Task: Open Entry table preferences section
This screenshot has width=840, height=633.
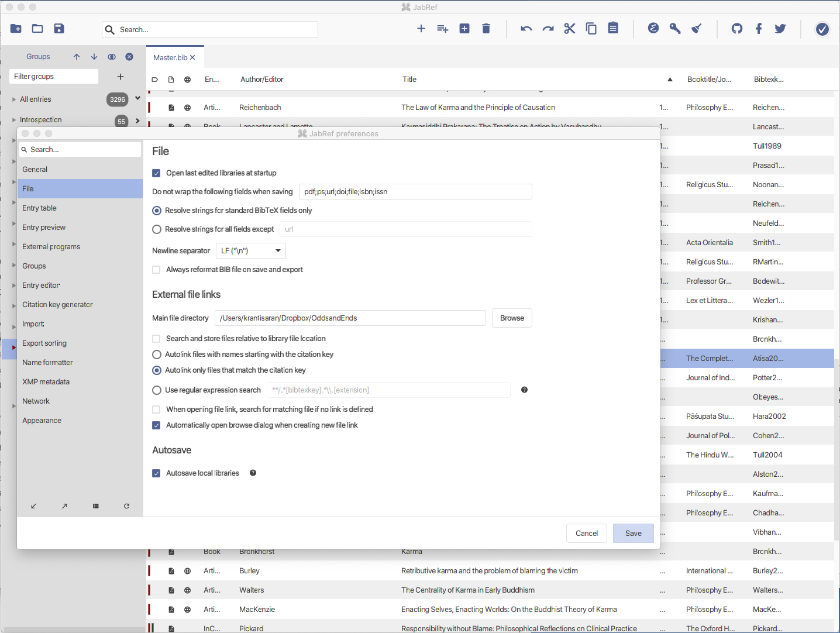Action: (80, 208)
